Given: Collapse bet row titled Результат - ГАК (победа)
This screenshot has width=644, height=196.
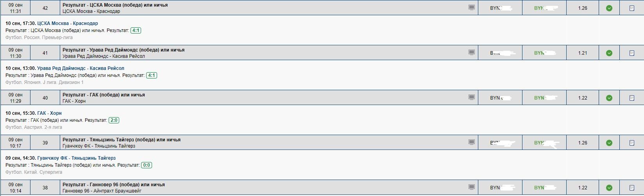Looking at the screenshot, I should coord(104,95).
